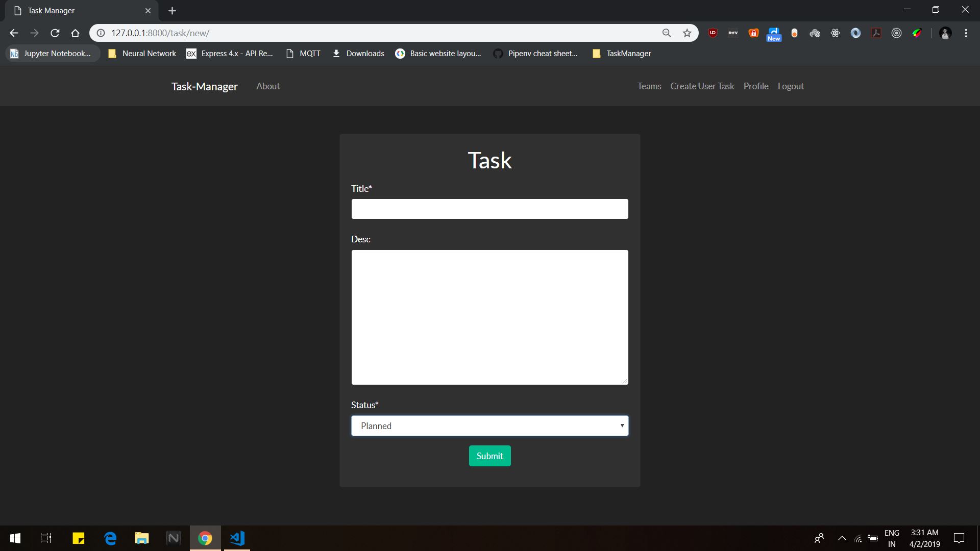The image size is (980, 551).
Task: Switch to the Task Manager browser tab
Action: [81, 11]
